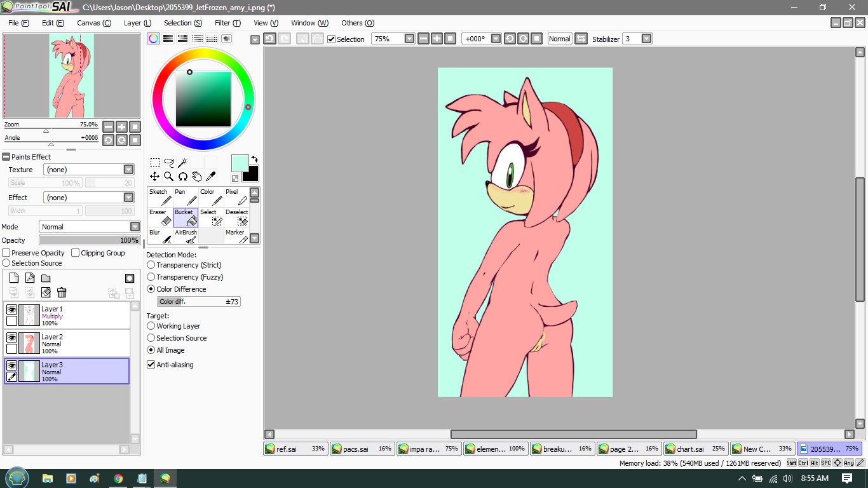Viewport: 868px width, 488px height.
Task: Uncheck the Anti-aliasing checkbox
Action: pos(151,365)
